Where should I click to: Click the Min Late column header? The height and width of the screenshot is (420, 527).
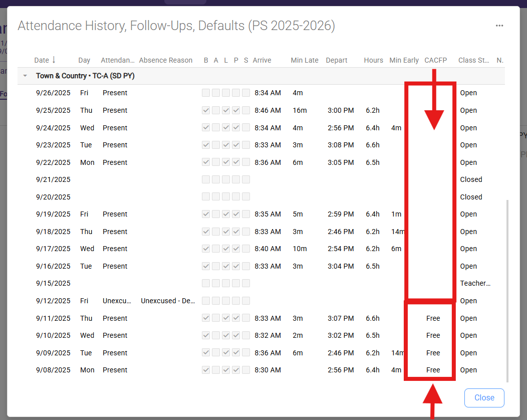pos(304,60)
